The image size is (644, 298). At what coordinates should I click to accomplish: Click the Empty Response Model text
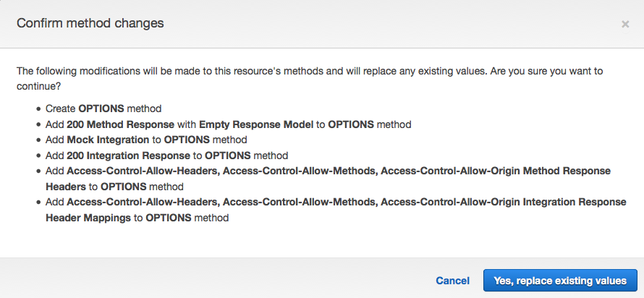(256, 124)
